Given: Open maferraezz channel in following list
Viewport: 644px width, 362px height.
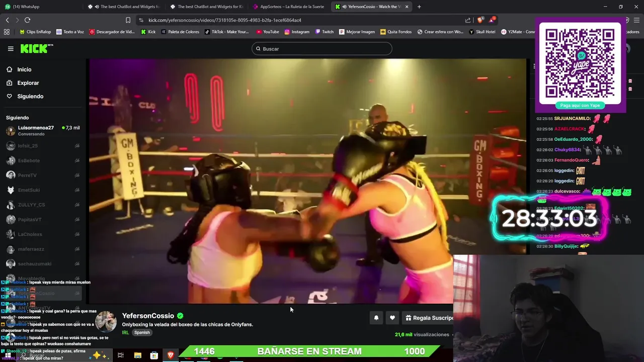Looking at the screenshot, I should (x=43, y=249).
